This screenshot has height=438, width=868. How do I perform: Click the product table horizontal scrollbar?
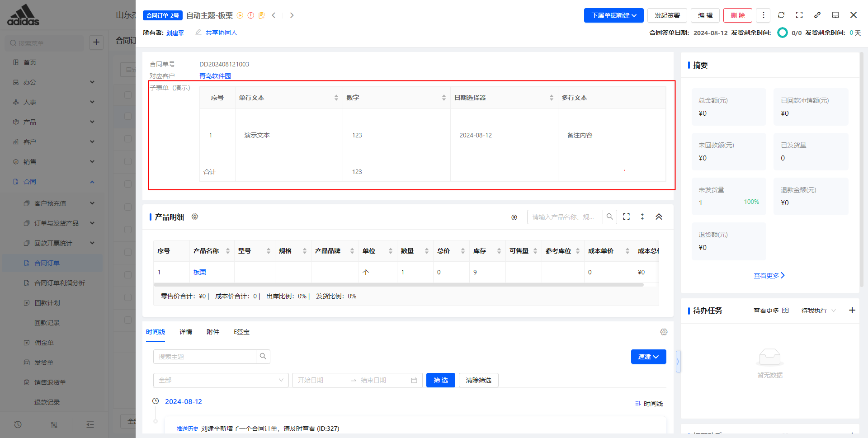click(398, 285)
